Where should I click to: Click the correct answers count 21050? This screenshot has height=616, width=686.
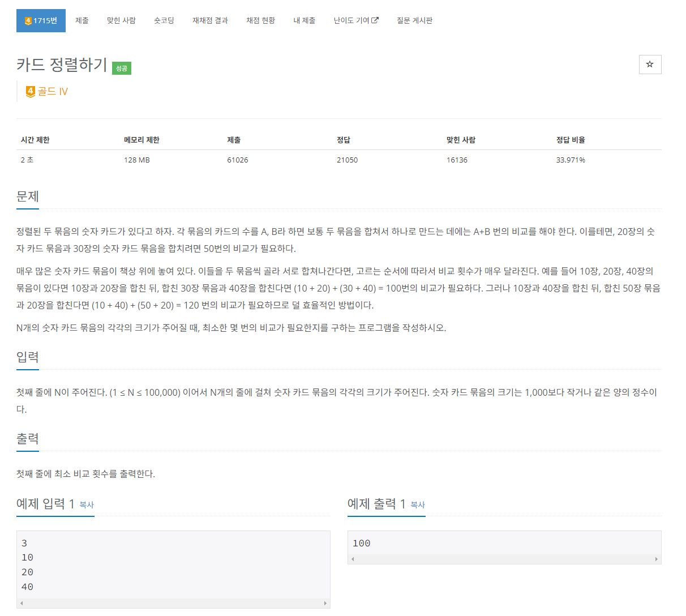coord(347,160)
